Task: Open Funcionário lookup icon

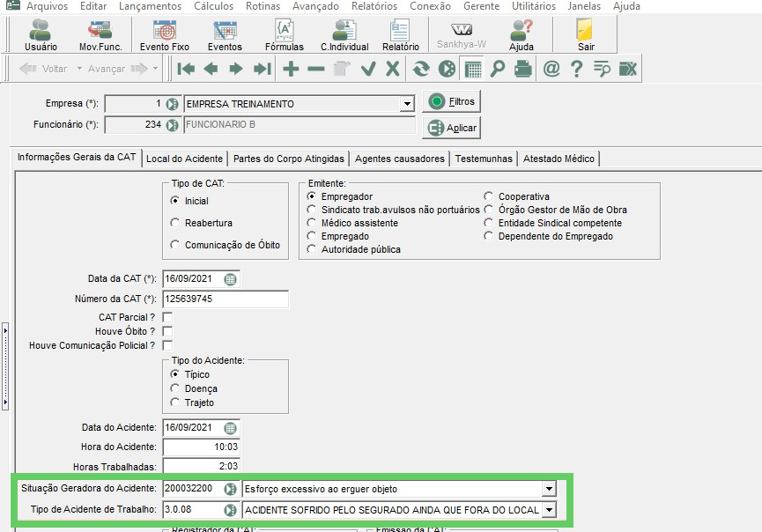Action: (172, 125)
